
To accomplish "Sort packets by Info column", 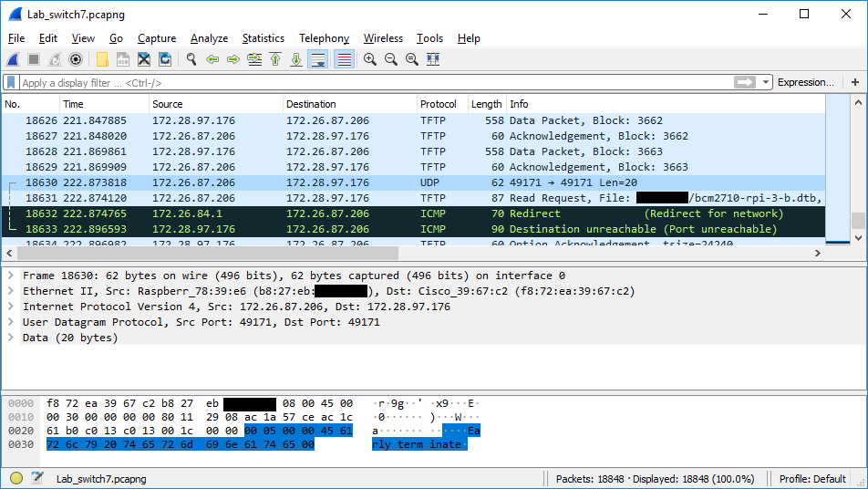I will point(666,104).
